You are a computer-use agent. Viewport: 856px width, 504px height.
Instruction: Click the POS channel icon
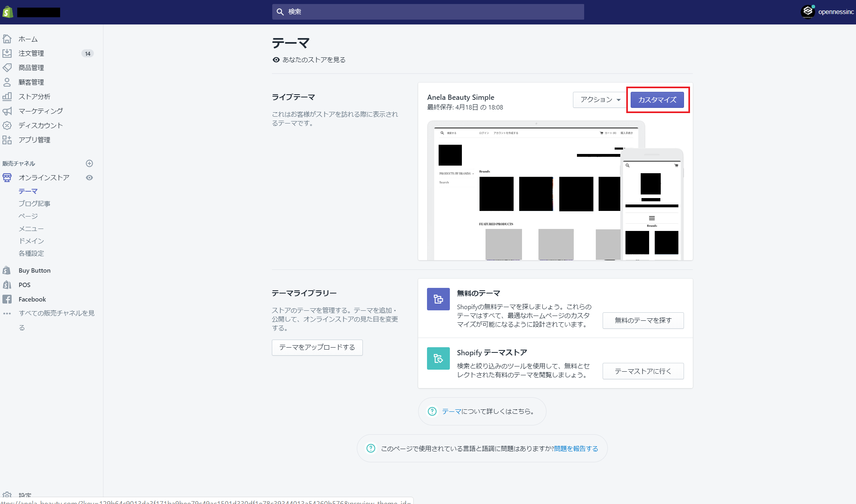7,285
